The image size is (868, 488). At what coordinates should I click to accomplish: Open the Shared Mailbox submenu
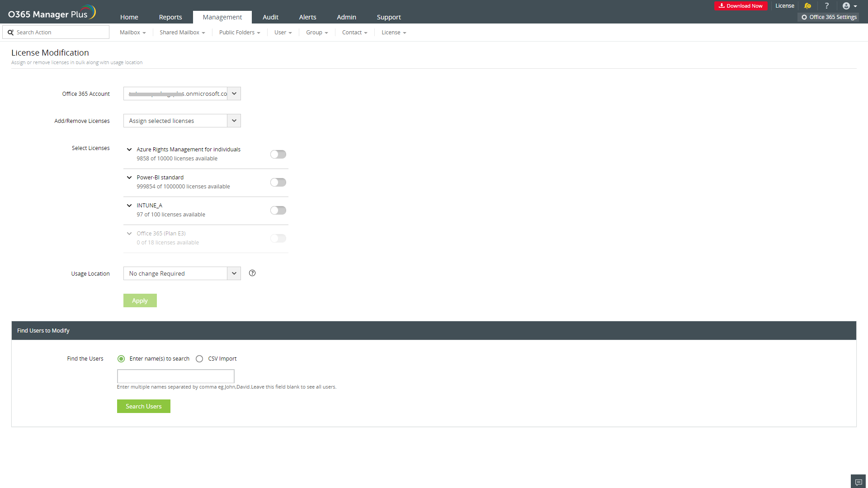point(182,33)
